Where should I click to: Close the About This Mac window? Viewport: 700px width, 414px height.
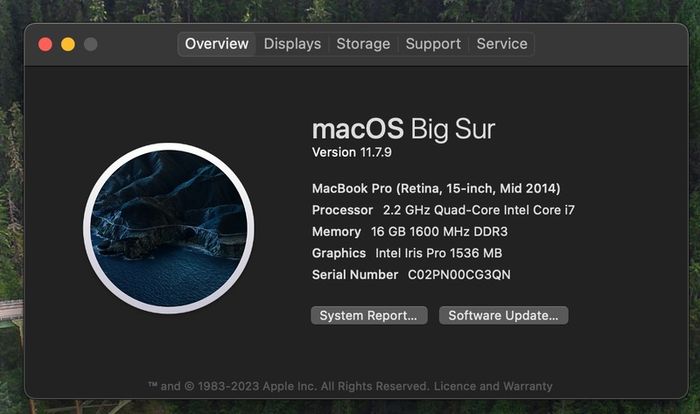point(45,44)
